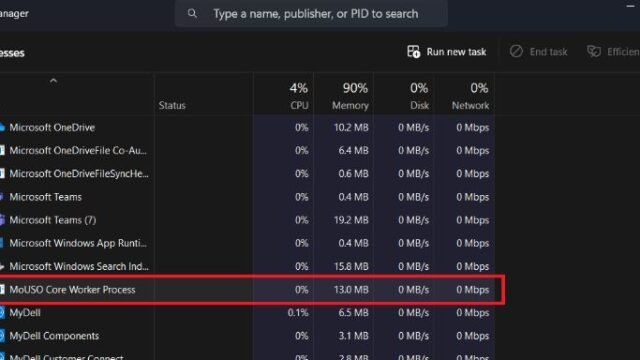Sort by the Status column header
640x360 pixels.
(172, 105)
